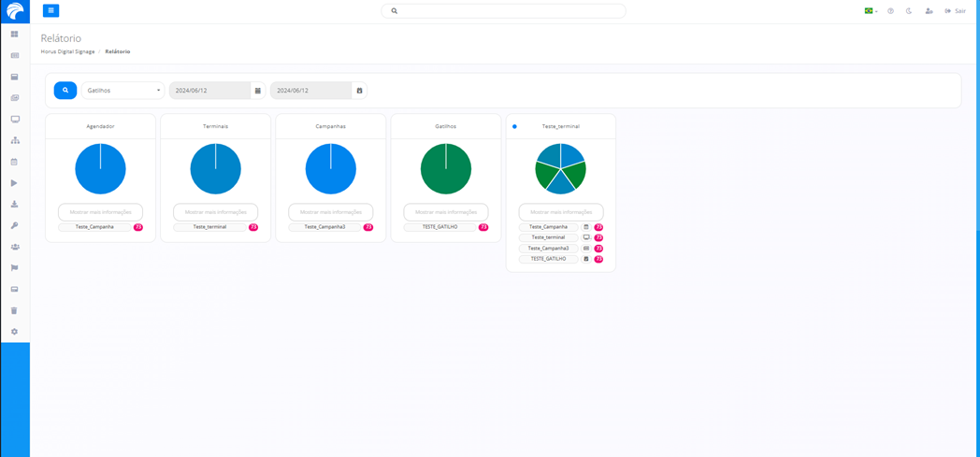Click the flag icon in sidebar
980x457 pixels.
point(14,268)
